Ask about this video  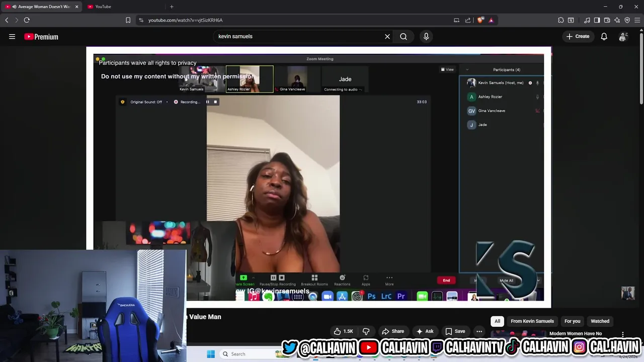point(425,331)
